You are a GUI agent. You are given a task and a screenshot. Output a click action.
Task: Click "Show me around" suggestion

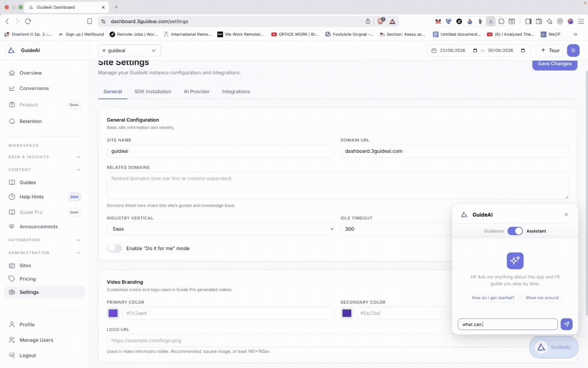[x=542, y=298]
